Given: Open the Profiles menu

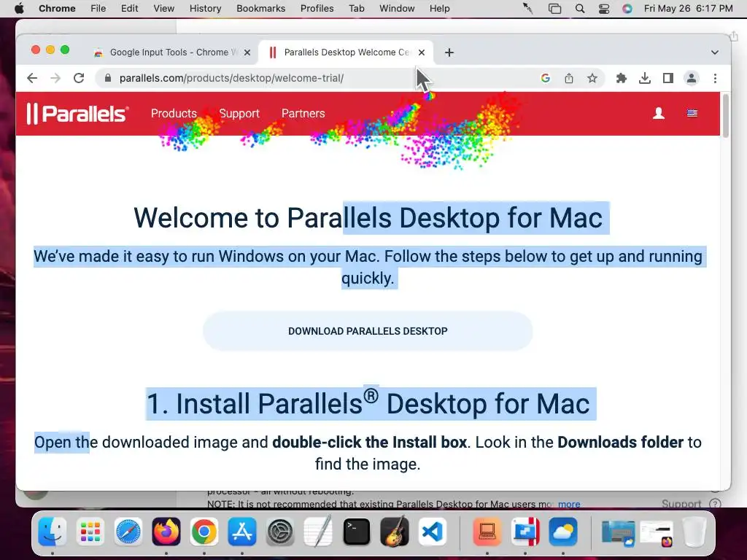Looking at the screenshot, I should pyautogui.click(x=317, y=9).
